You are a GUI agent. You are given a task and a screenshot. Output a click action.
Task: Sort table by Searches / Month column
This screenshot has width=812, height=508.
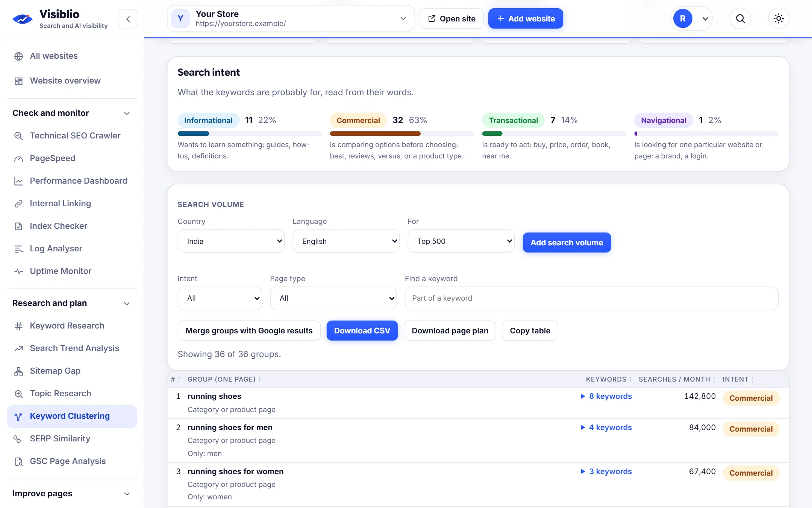(x=677, y=379)
